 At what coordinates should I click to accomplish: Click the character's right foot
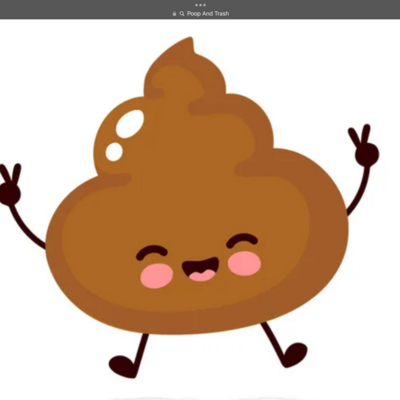(295, 355)
